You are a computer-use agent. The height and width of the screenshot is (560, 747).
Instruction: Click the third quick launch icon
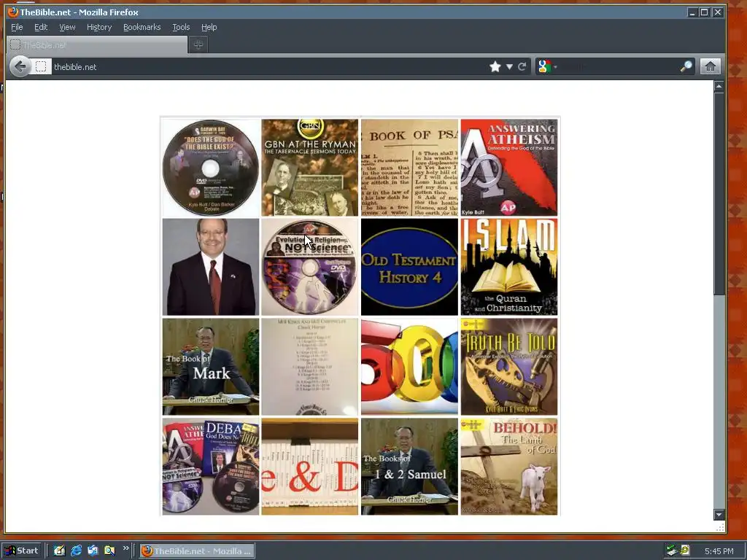93,551
